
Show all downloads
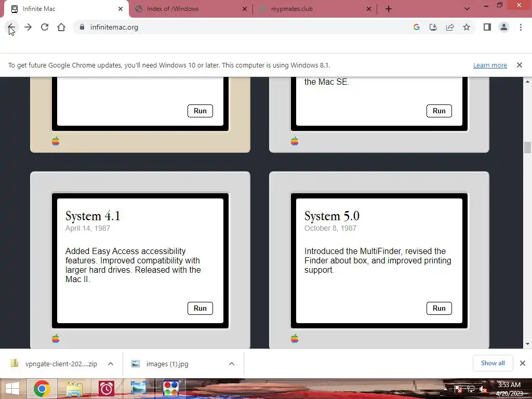tap(493, 363)
